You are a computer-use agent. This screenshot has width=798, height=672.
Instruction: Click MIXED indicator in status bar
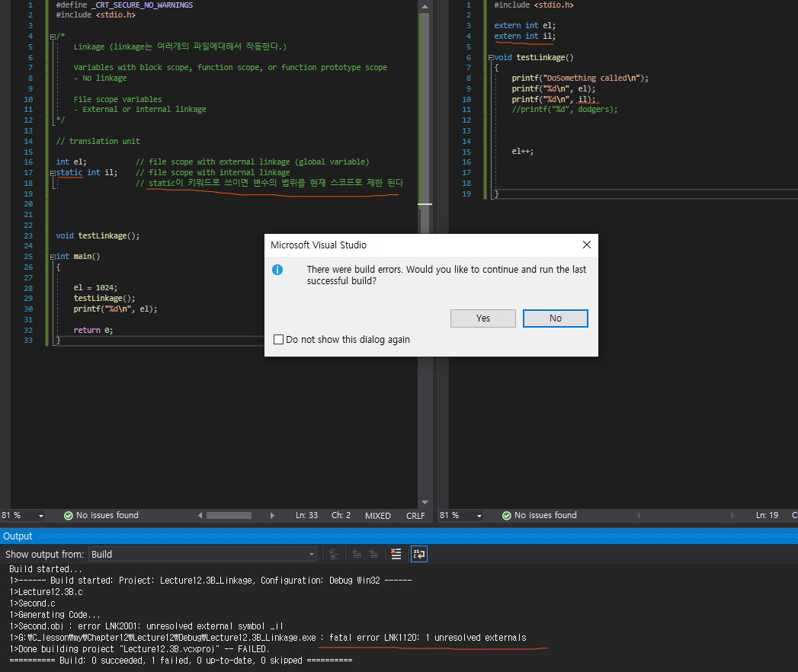coord(377,516)
